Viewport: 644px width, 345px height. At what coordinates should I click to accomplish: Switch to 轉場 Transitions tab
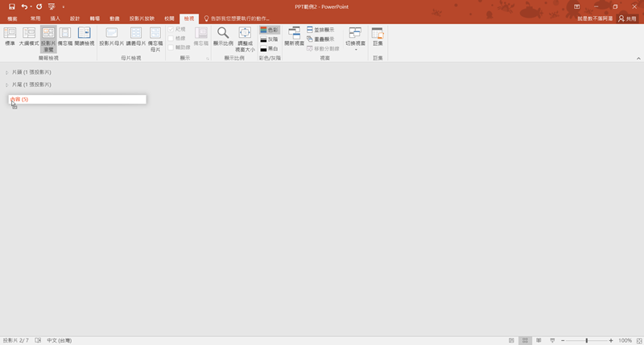coord(95,18)
